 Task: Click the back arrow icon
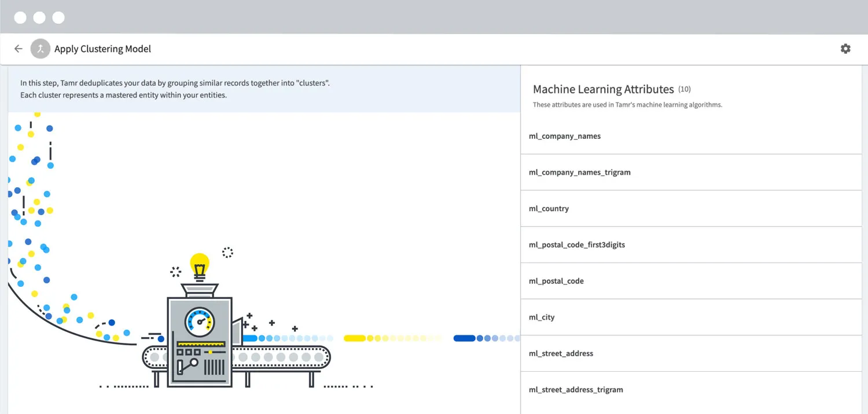coord(19,49)
